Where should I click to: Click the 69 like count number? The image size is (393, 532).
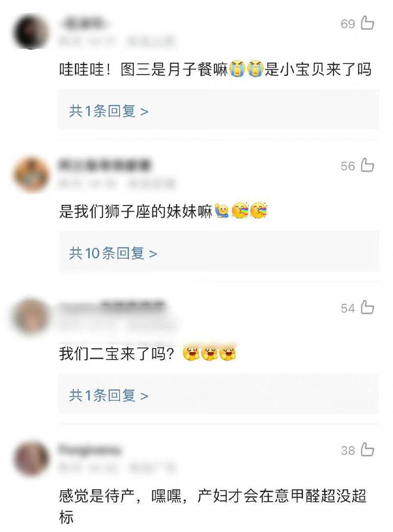[348, 23]
